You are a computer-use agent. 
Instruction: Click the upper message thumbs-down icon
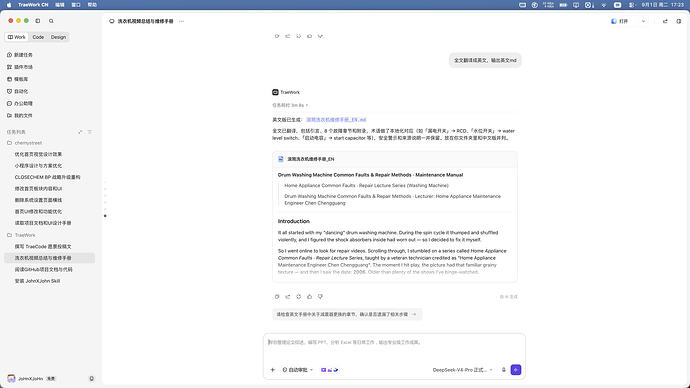coord(320,36)
